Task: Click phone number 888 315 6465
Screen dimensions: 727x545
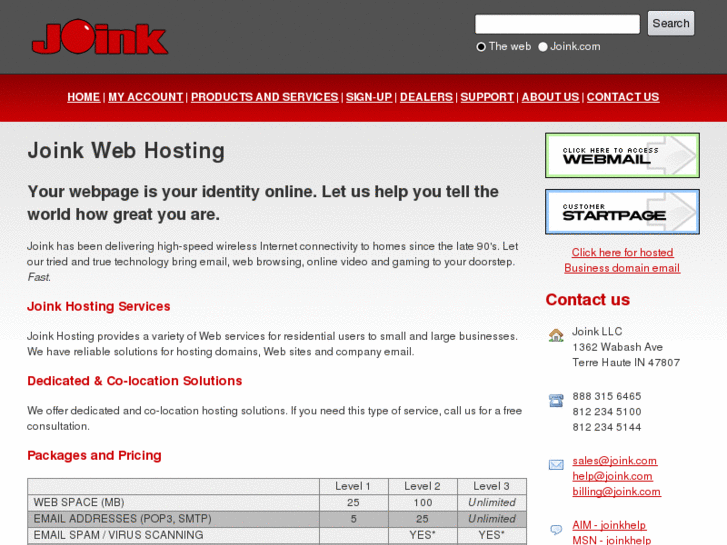Action: click(607, 396)
